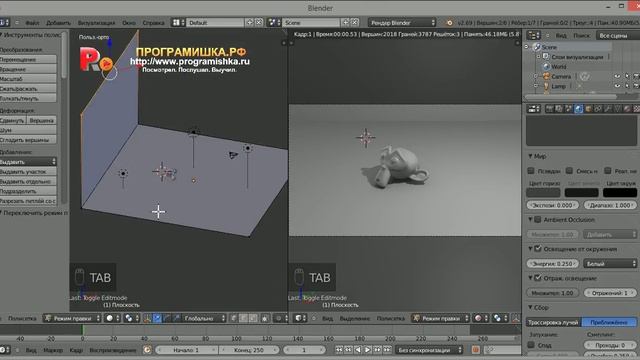The width and height of the screenshot is (640, 360).
Task: Click the Выдавить участок tool button
Action: [x=28, y=171]
